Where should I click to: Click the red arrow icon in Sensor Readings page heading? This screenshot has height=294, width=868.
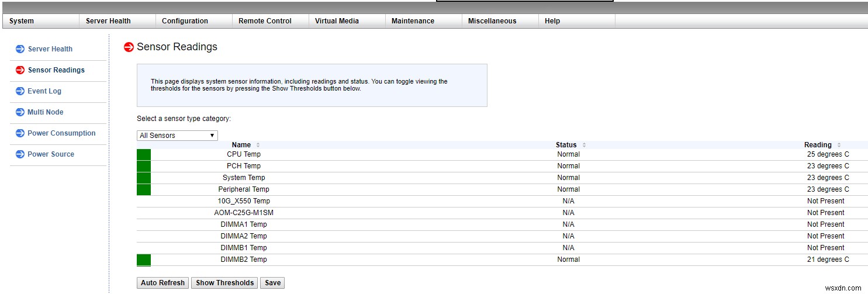coord(129,47)
